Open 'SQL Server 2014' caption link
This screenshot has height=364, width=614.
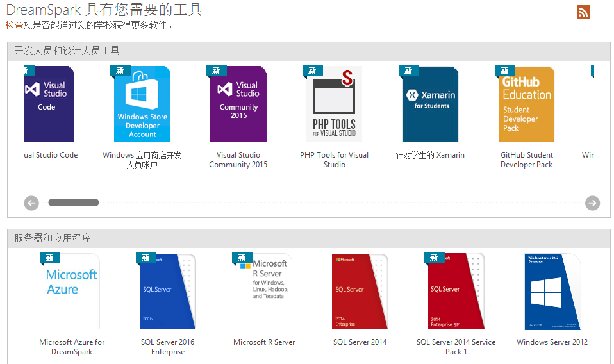click(360, 342)
